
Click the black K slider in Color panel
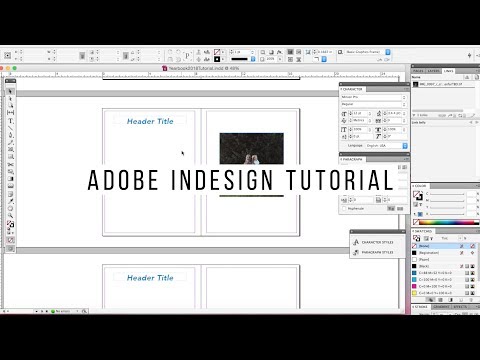tap(447, 214)
